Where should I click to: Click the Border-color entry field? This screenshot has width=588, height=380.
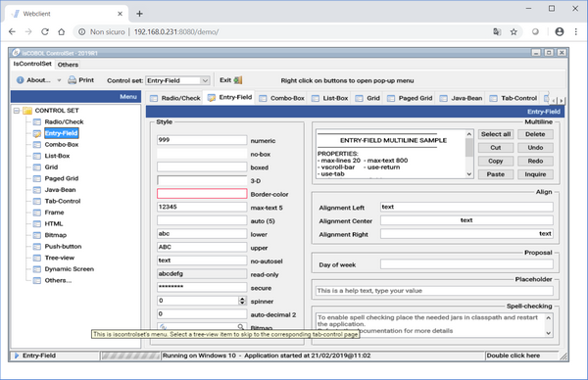[x=202, y=194]
